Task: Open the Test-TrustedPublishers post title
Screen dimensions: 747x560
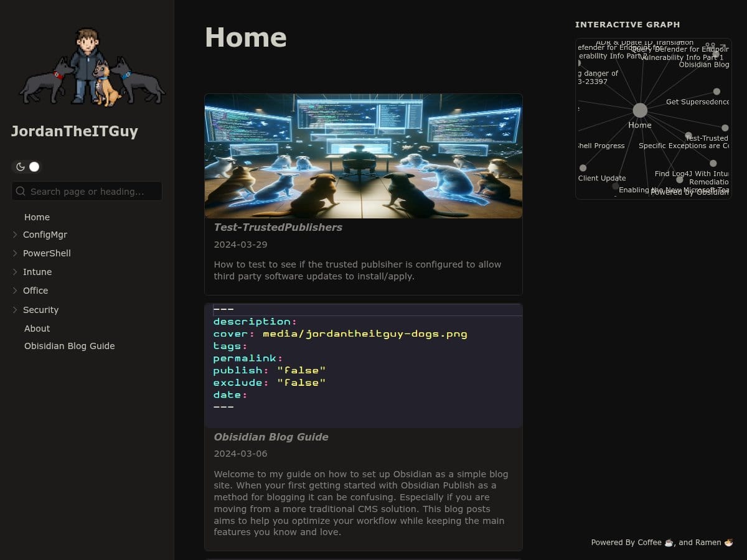Action: point(278,228)
